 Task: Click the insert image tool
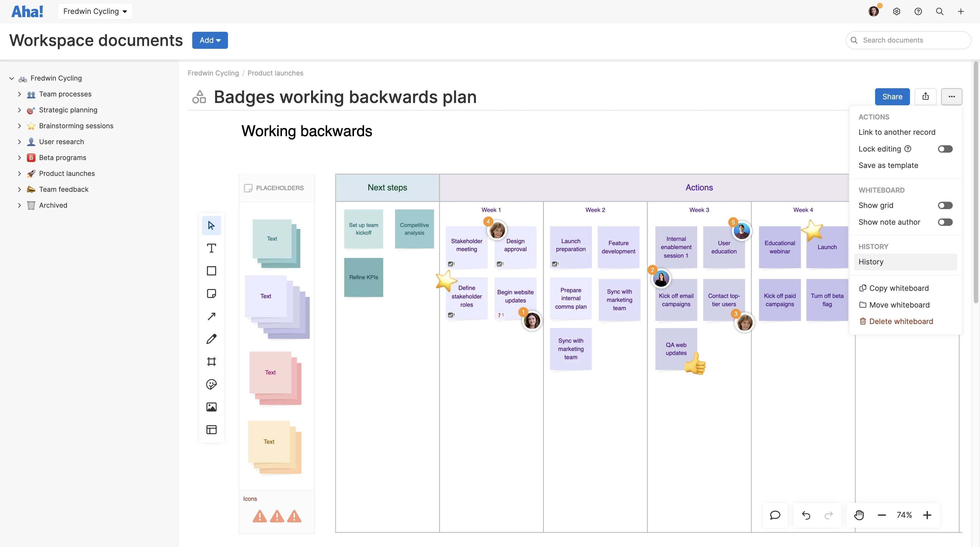click(211, 407)
